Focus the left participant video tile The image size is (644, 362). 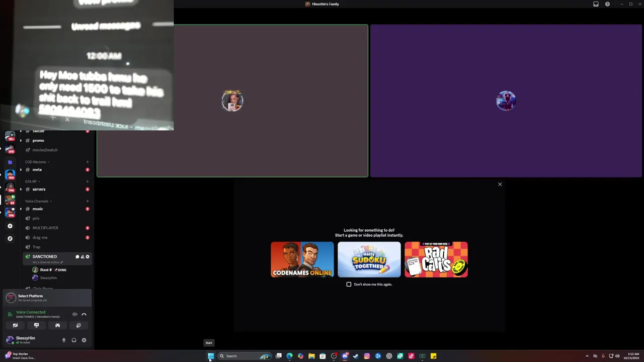pos(232,101)
